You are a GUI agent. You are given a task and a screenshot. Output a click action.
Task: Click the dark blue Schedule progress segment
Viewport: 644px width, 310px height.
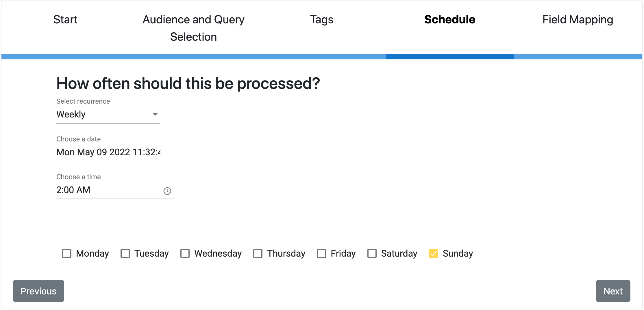tap(450, 57)
